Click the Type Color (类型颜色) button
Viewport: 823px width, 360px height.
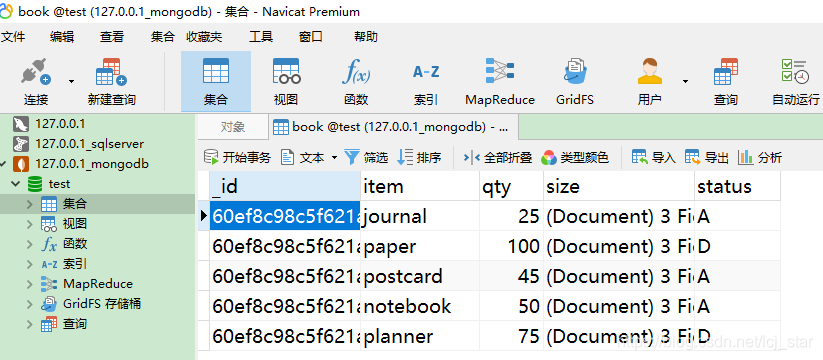tap(575, 157)
